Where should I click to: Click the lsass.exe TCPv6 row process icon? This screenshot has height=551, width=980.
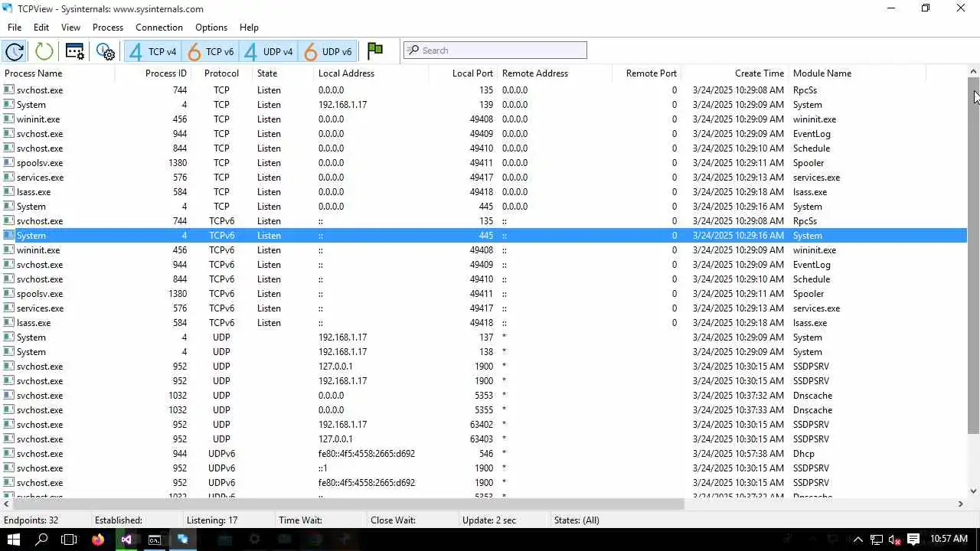[x=9, y=323]
